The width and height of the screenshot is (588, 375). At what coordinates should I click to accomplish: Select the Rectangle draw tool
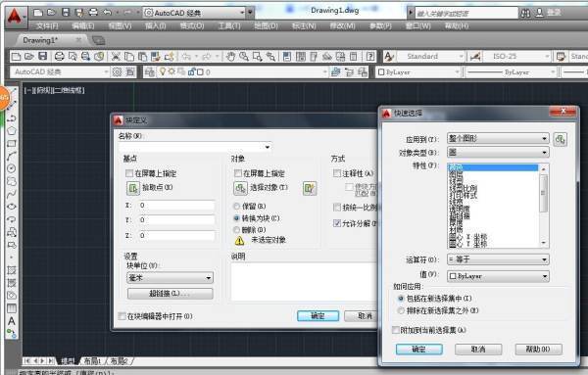click(x=12, y=144)
